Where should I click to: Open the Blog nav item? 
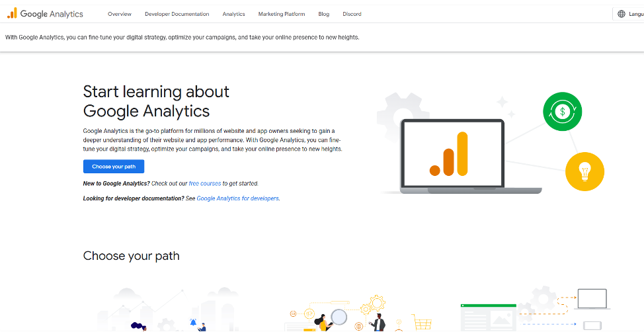323,14
